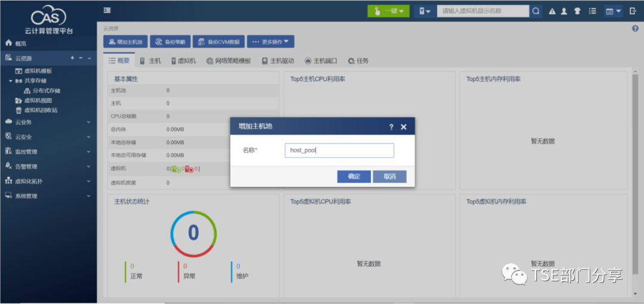Click the minus icon beside 云资源
The height and width of the screenshot is (304, 644).
coord(81,58)
